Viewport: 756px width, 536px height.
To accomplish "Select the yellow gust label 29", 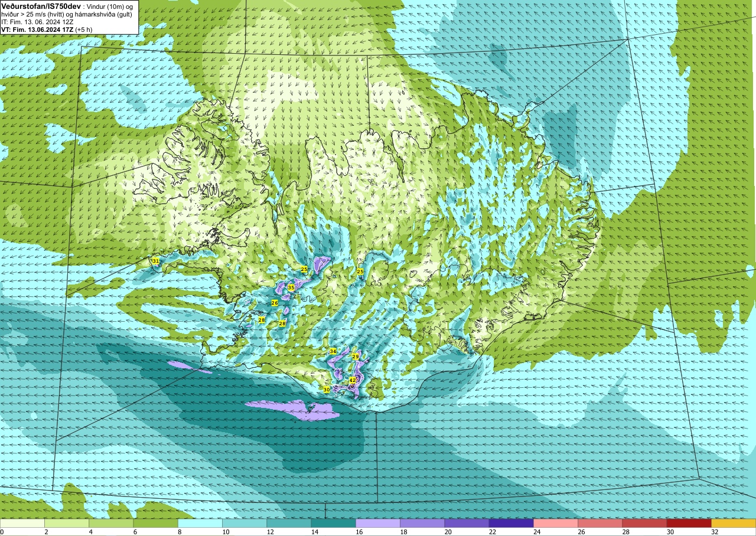I will point(356,357).
